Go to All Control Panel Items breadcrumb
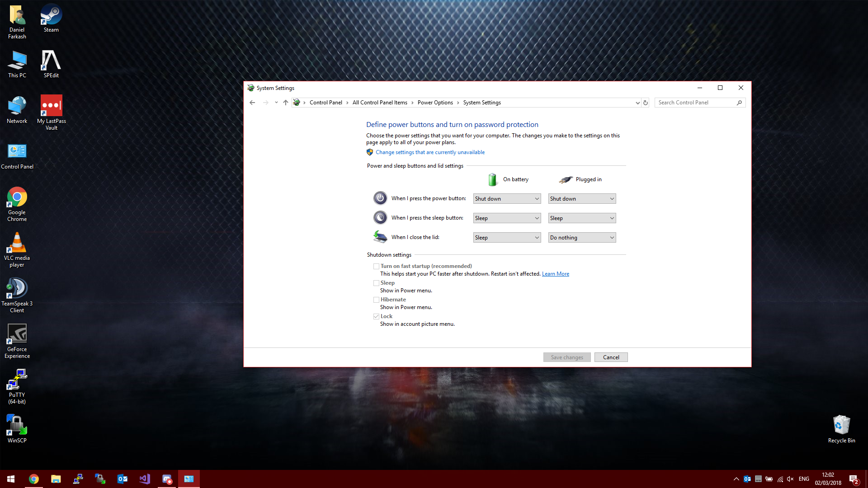The width and height of the screenshot is (868, 488). pos(380,103)
